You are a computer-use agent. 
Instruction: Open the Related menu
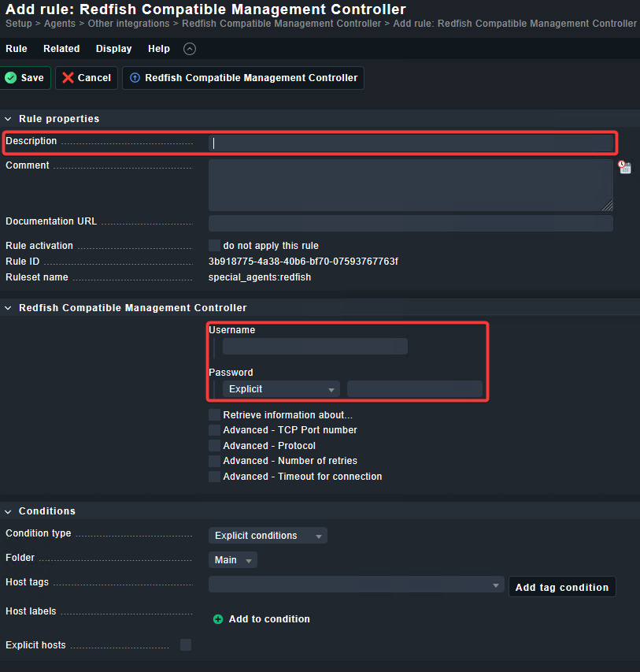click(x=61, y=48)
